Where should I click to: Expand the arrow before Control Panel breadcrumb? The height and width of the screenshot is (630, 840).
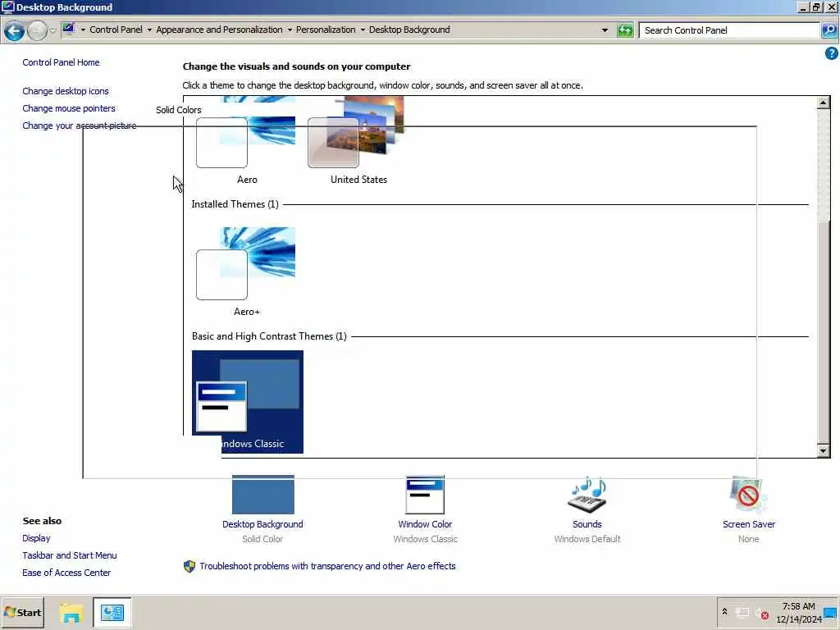coord(83,30)
